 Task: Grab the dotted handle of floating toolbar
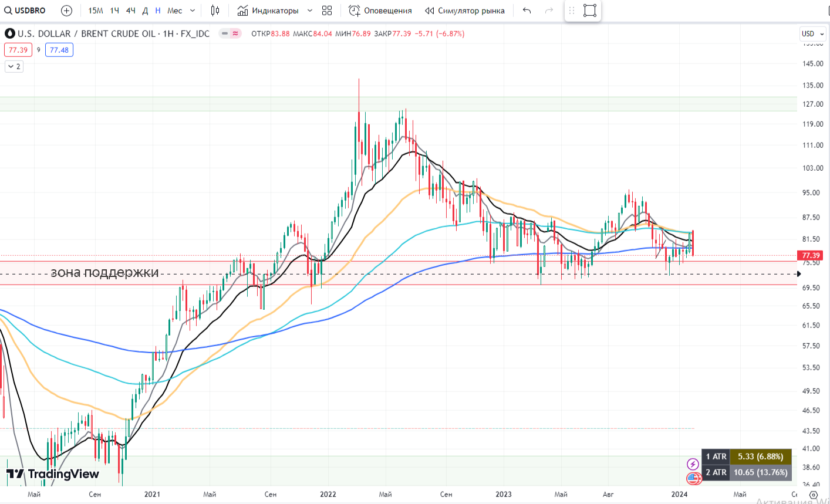pos(572,11)
